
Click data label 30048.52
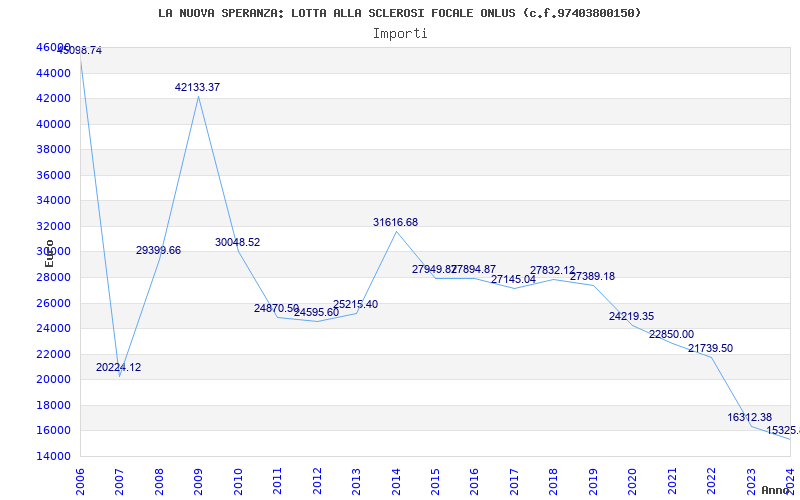coord(237,242)
